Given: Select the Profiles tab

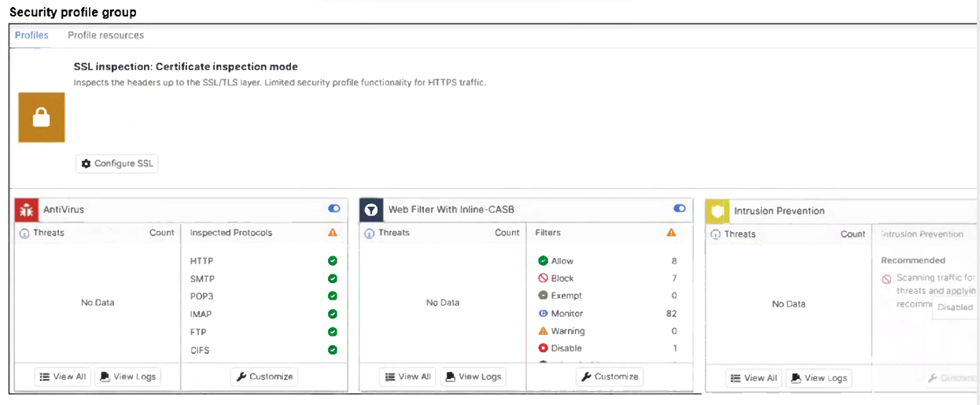Looking at the screenshot, I should point(31,35).
